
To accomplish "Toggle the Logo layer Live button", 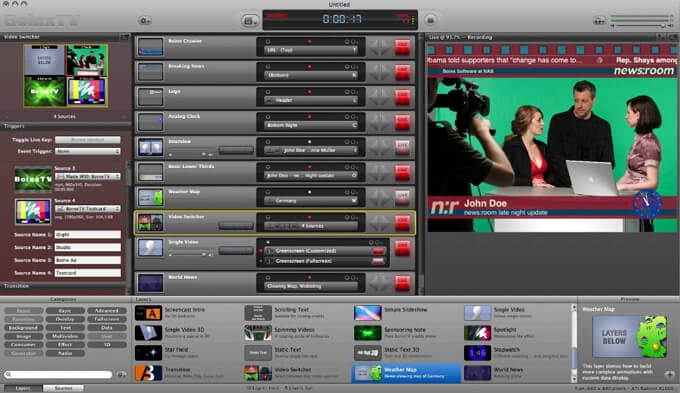I will (x=402, y=98).
